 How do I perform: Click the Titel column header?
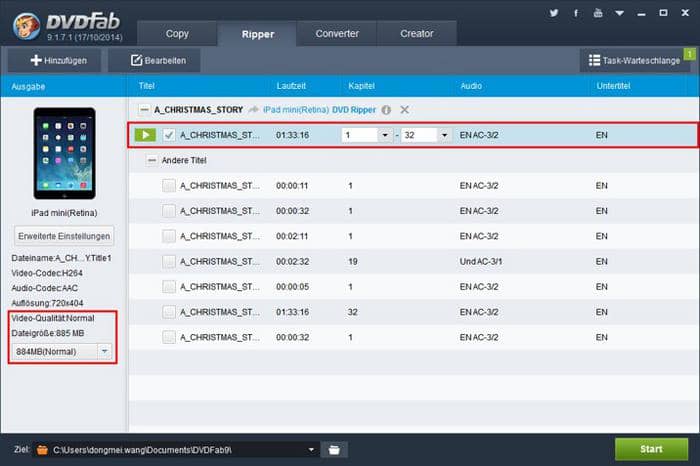pos(146,86)
